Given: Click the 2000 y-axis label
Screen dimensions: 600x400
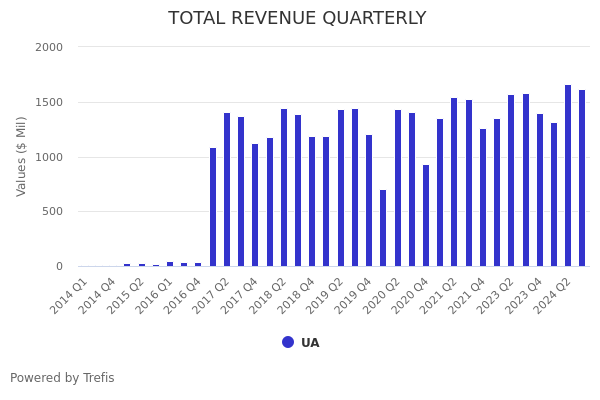Looking at the screenshot, I should [x=49, y=47].
